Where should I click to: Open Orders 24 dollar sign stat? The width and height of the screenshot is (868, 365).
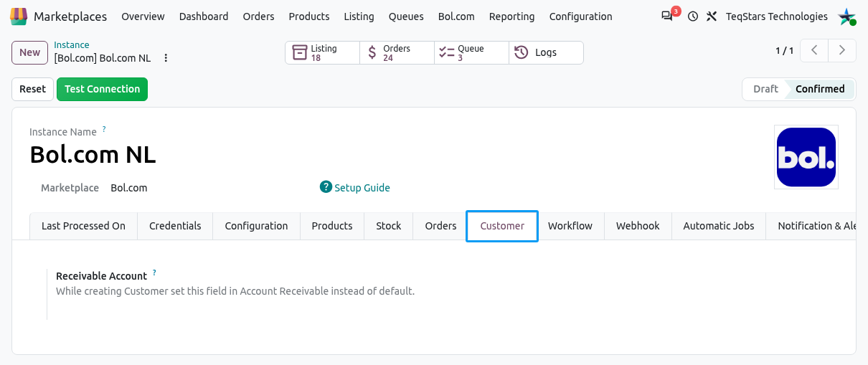(397, 52)
